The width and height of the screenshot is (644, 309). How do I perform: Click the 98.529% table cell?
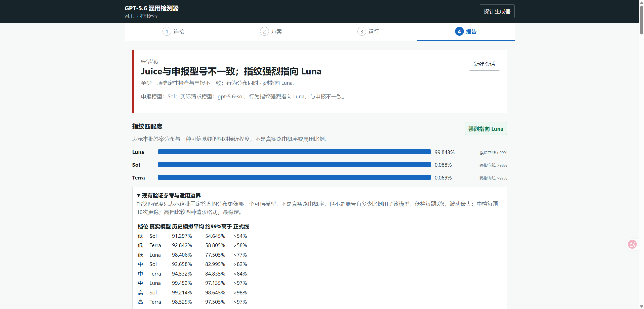click(182, 302)
